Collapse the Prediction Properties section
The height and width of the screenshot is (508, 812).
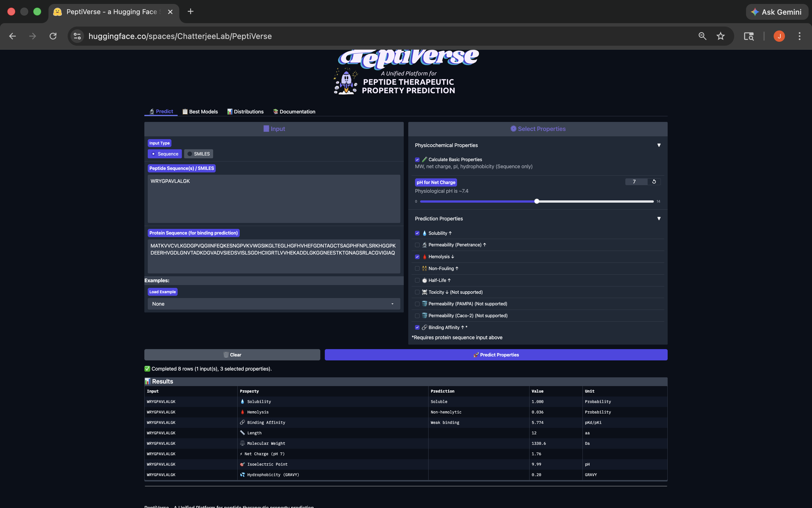pyautogui.click(x=659, y=218)
